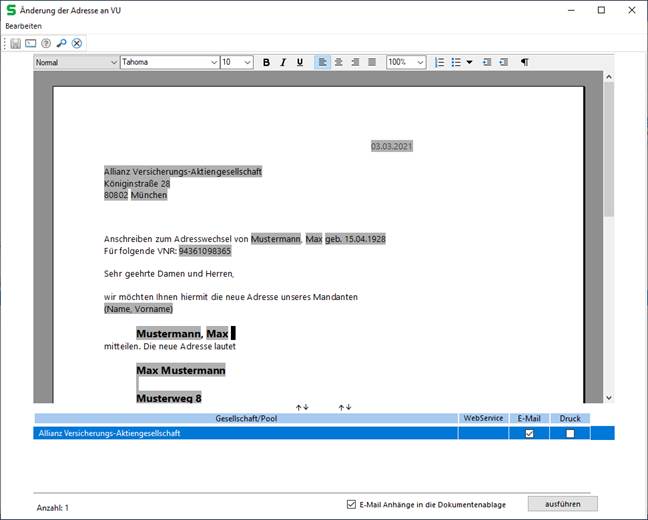The width and height of the screenshot is (648, 520).
Task: Click the help question mark icon
Action: point(46,43)
